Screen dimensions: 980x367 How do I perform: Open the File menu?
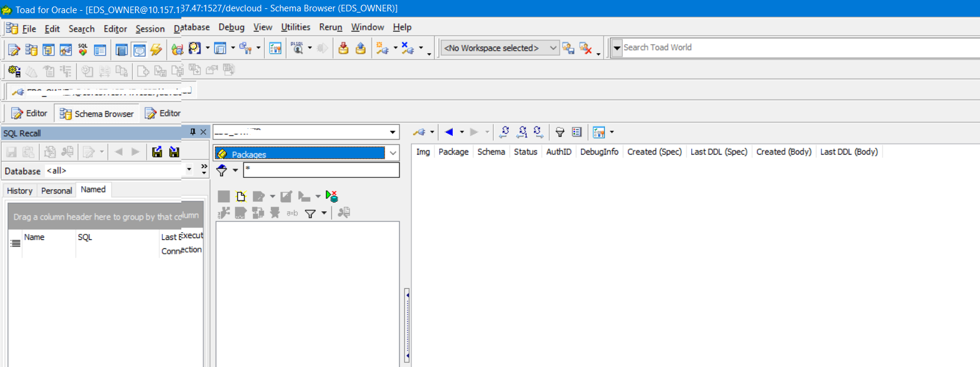(29, 29)
